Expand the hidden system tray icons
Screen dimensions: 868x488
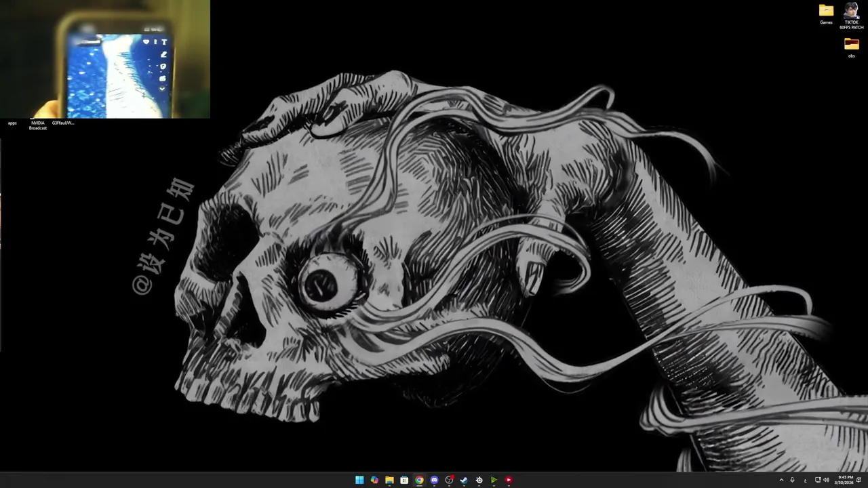(x=781, y=480)
